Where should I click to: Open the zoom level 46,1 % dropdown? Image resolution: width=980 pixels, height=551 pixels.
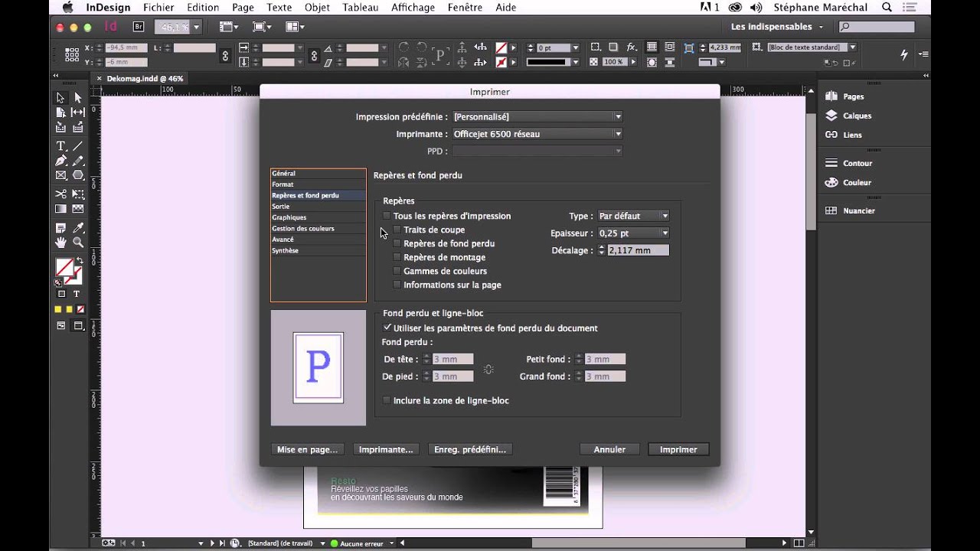tap(196, 27)
